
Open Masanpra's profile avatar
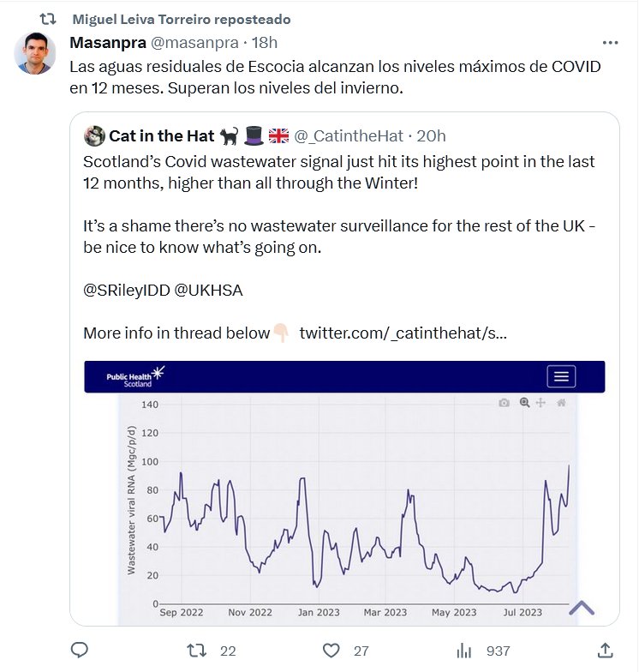point(35,52)
